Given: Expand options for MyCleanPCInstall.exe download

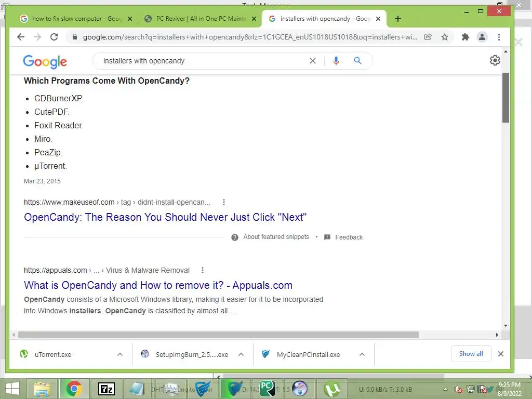Looking at the screenshot, I should pyautogui.click(x=362, y=354).
